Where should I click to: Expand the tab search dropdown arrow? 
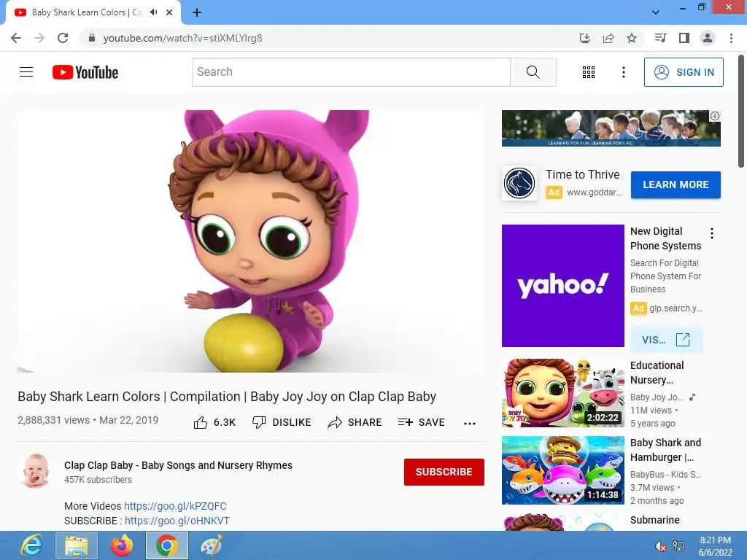click(x=656, y=12)
